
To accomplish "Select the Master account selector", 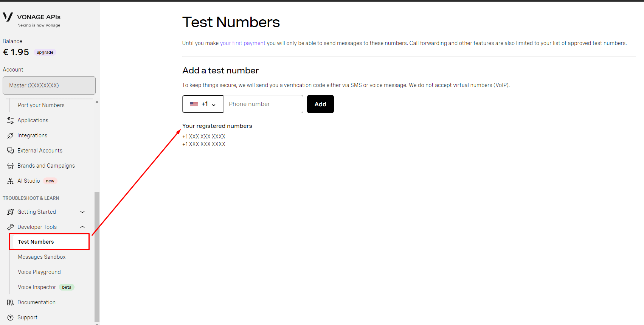I will point(49,85).
